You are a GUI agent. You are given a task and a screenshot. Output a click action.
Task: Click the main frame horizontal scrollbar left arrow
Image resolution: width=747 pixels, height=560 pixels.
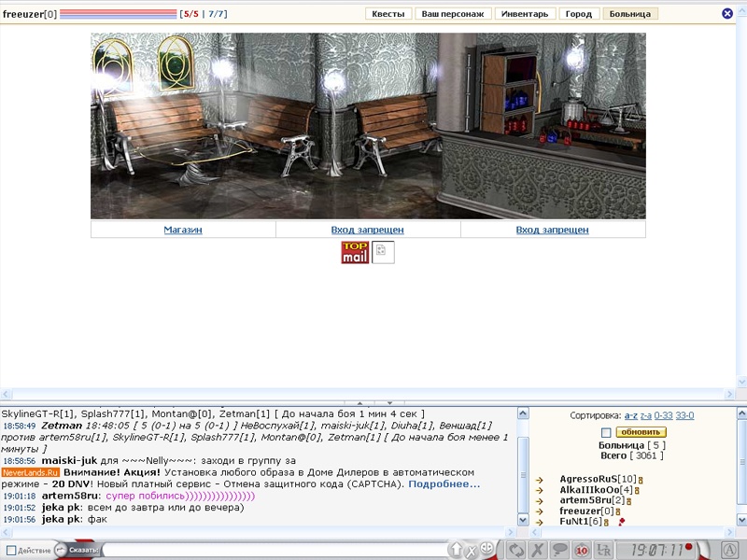[6, 394]
